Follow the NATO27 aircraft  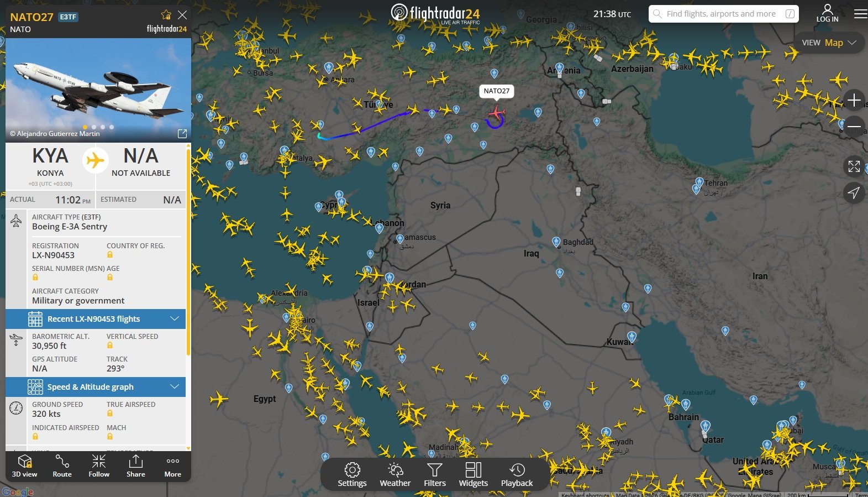coord(99,466)
